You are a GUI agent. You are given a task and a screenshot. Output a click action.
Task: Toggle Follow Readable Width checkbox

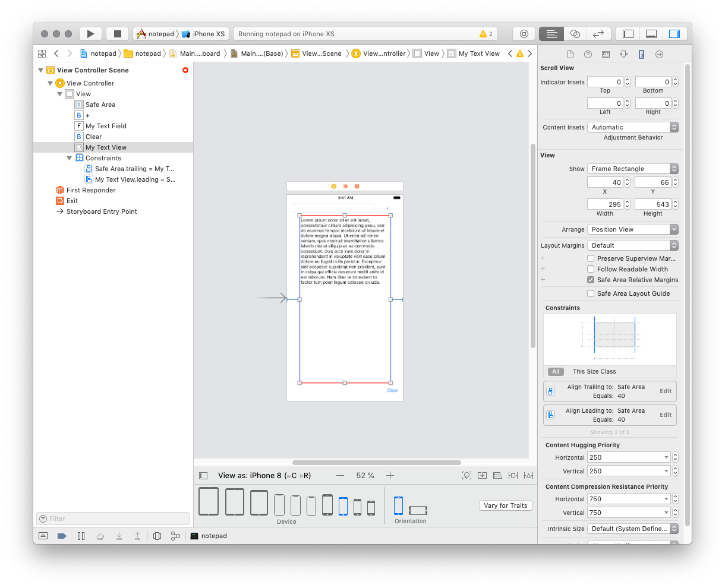591,269
